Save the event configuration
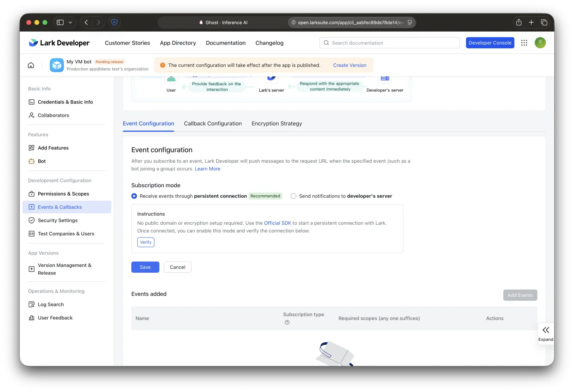 [x=145, y=267]
